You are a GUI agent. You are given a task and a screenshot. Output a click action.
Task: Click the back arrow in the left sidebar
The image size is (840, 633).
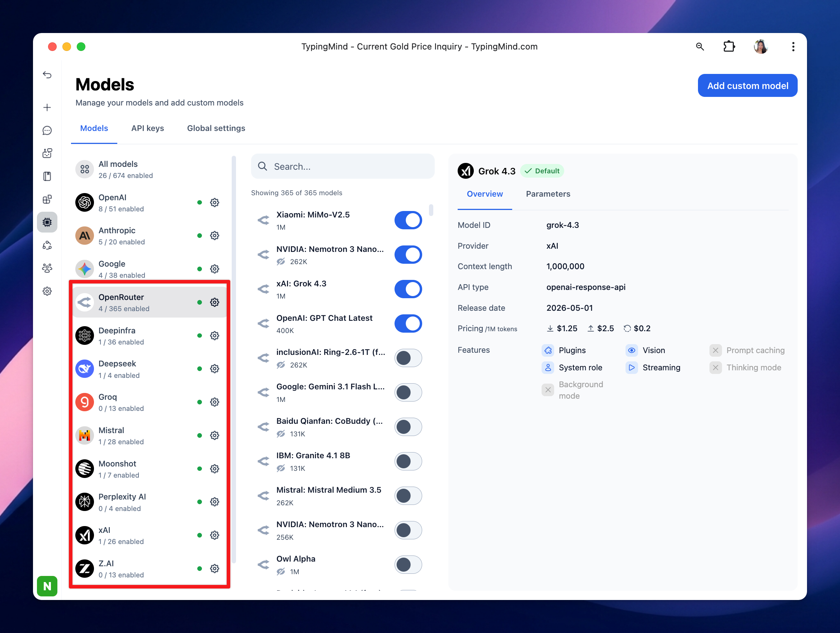point(47,75)
